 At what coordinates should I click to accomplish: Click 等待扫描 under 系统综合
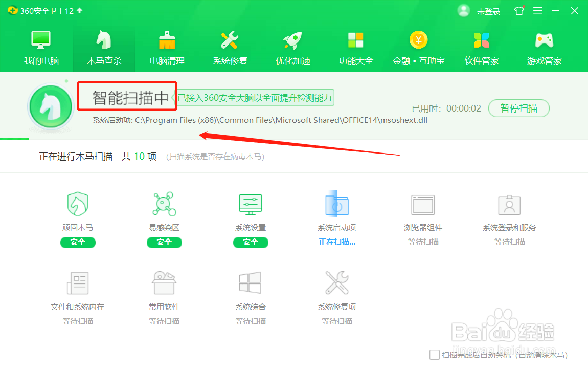251,321
